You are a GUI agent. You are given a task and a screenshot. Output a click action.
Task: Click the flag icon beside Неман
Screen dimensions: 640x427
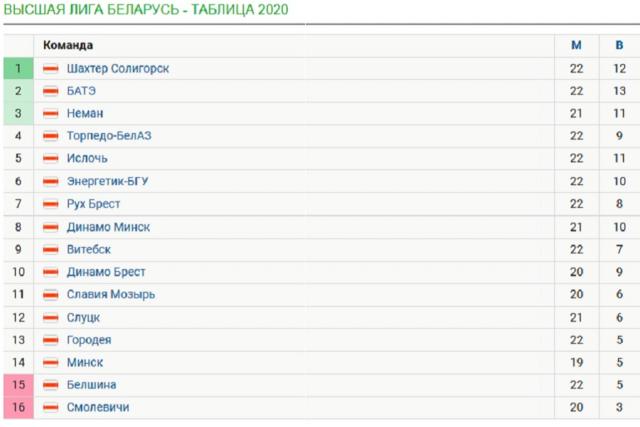51,113
